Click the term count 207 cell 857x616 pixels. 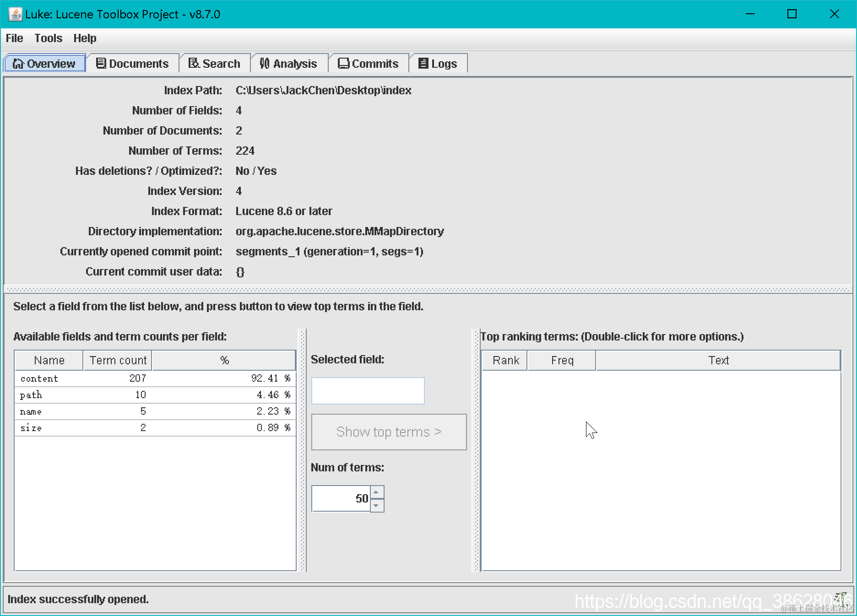(118, 378)
